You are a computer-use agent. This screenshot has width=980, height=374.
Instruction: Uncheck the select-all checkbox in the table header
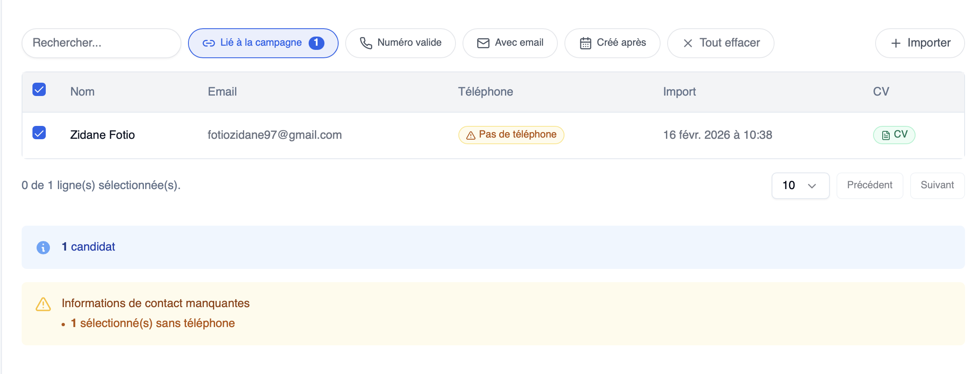point(39,89)
